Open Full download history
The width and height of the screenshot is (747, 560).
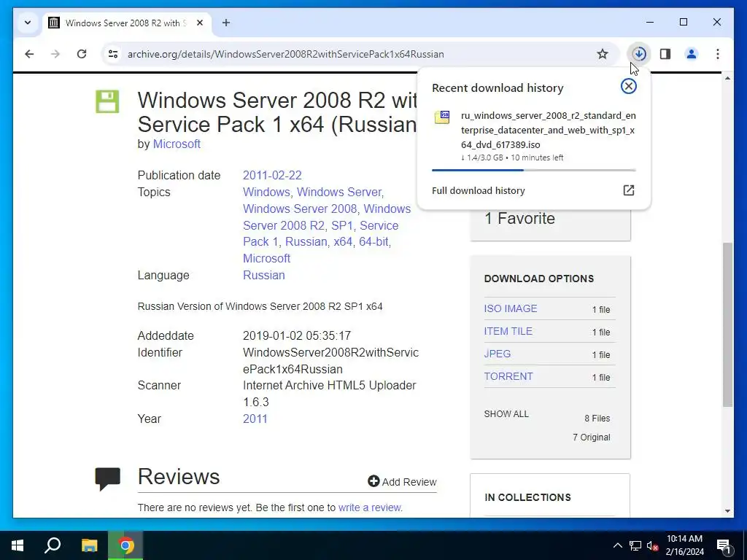pos(479,190)
